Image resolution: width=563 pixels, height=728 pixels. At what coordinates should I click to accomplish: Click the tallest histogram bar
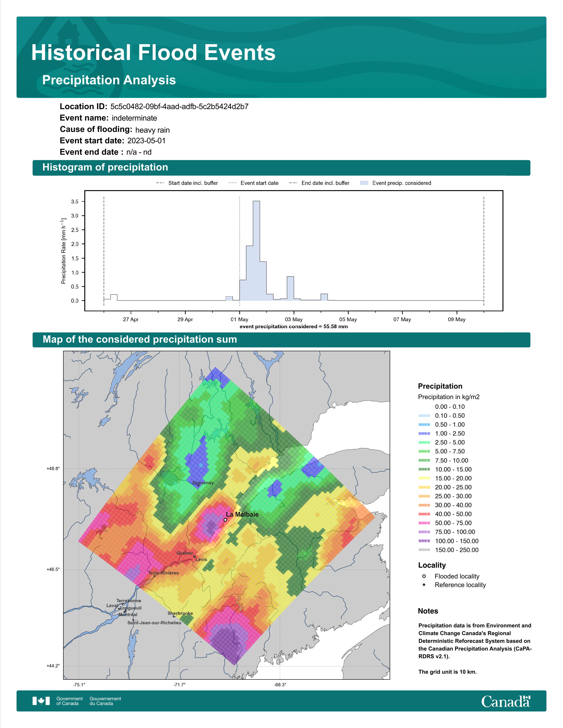coord(257,251)
